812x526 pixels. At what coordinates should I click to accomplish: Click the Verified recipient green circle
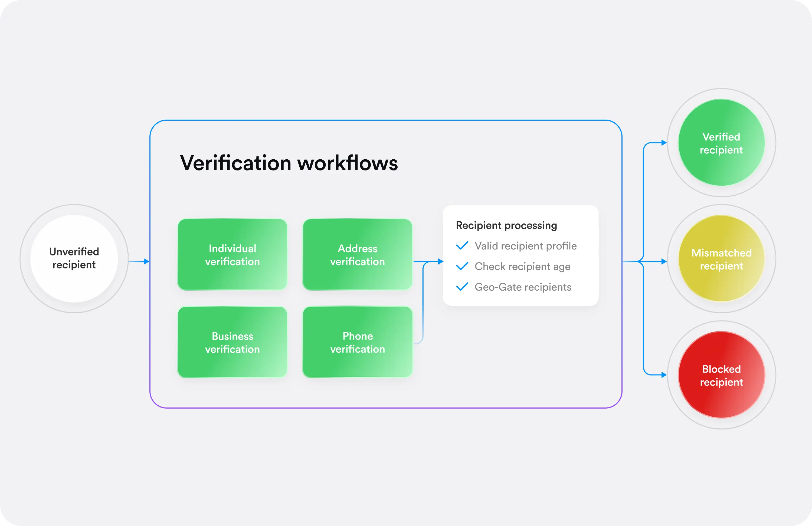click(721, 143)
